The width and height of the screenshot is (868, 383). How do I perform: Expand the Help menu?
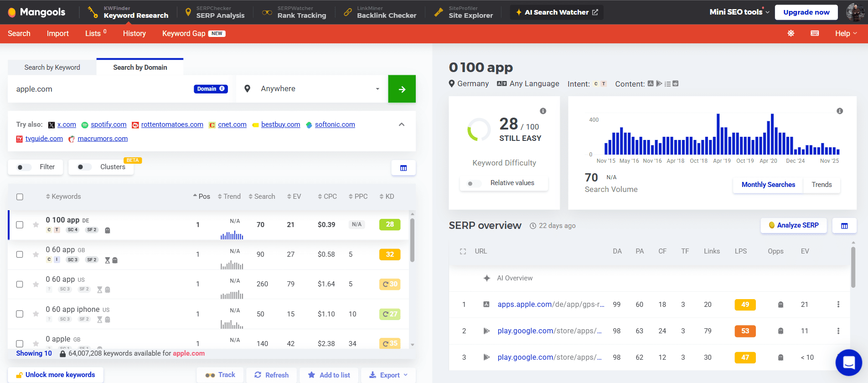tap(846, 33)
